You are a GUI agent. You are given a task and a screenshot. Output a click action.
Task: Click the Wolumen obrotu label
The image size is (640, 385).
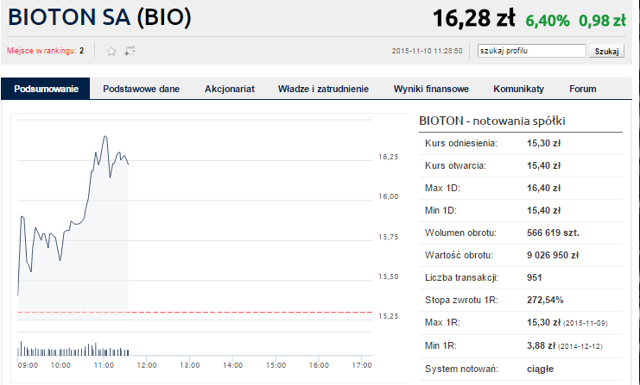click(x=460, y=233)
